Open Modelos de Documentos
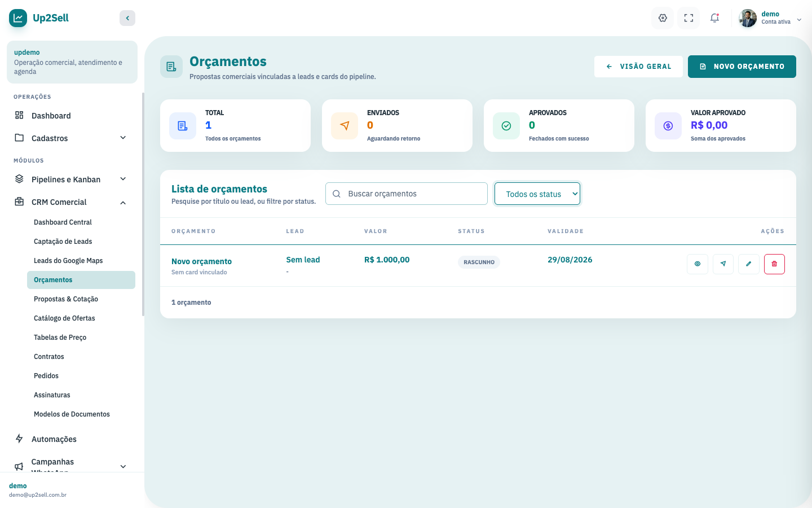812x508 pixels. 81,414
